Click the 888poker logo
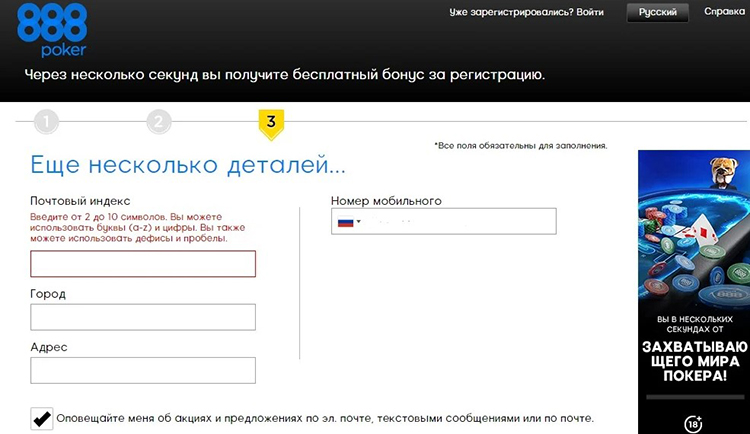Image resolution: width=750 pixels, height=434 pixels. click(51, 32)
